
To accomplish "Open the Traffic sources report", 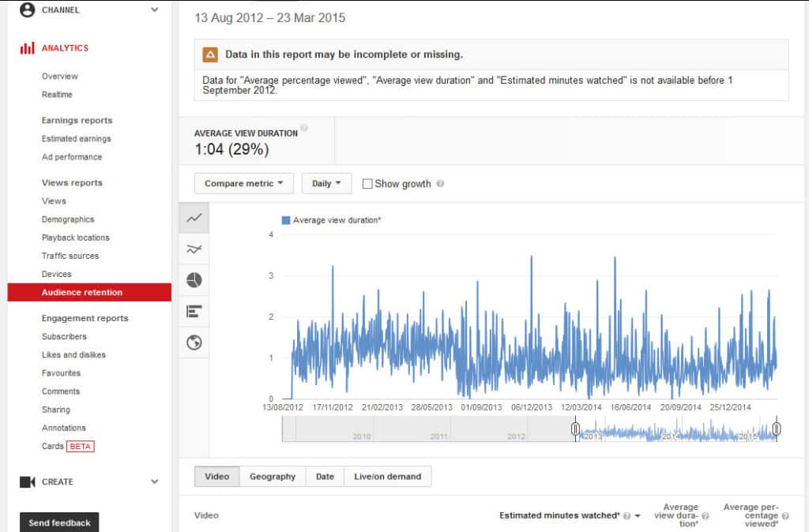I will point(70,256).
